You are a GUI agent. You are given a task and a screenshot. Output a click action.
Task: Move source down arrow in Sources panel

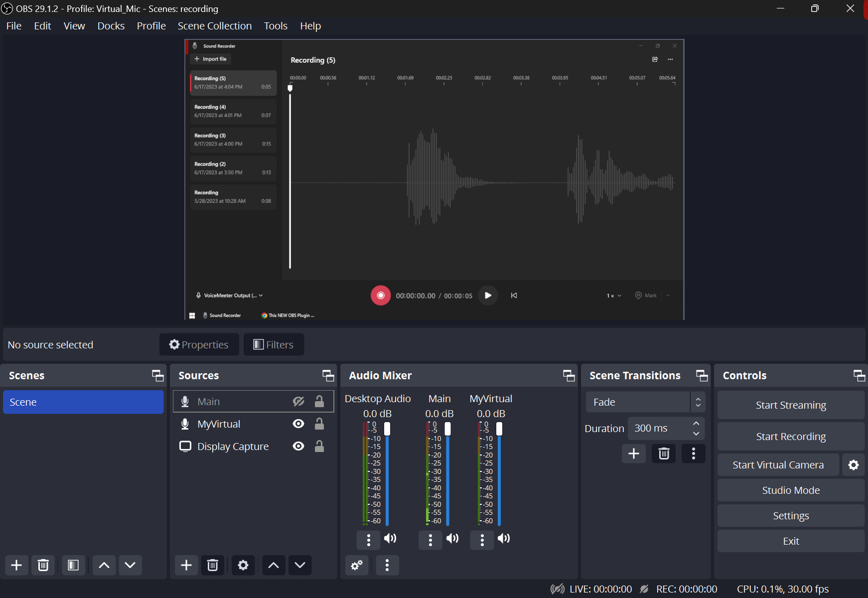coord(300,565)
